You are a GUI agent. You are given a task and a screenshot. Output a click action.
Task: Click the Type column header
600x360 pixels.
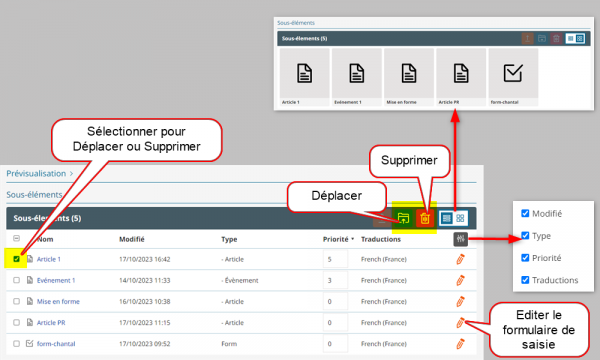click(229, 239)
